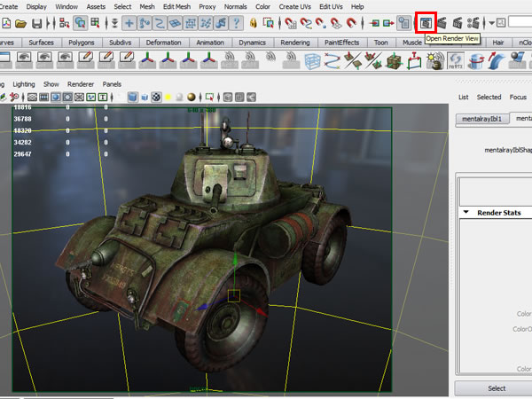
Task: Select by object type mode icon
Action: click(x=80, y=23)
